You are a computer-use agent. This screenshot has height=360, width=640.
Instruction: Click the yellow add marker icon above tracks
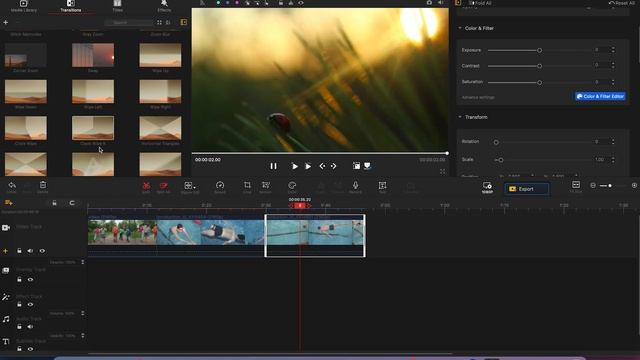click(8, 202)
